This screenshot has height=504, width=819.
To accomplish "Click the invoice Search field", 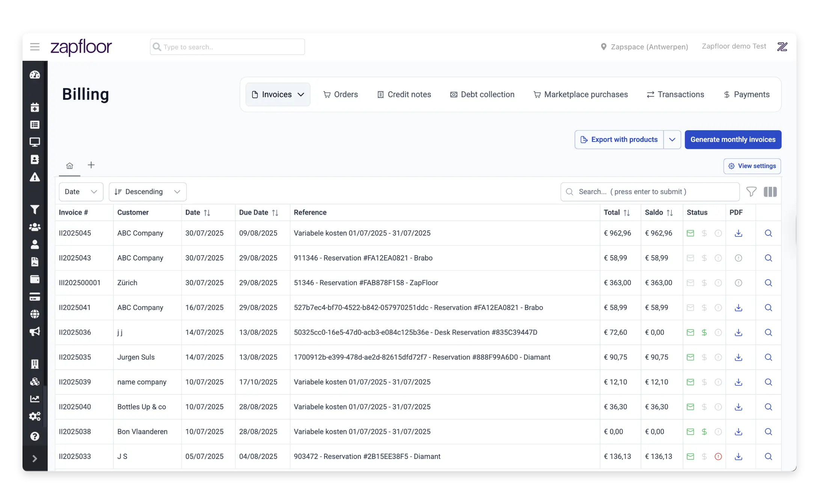I will [x=650, y=192].
